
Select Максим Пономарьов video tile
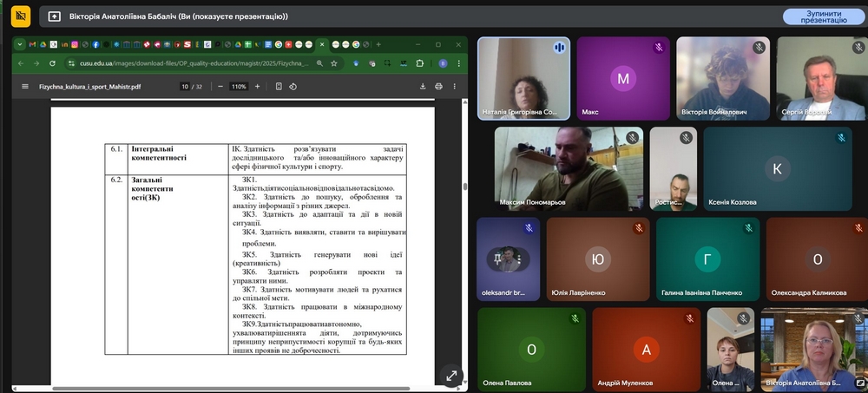(569, 169)
